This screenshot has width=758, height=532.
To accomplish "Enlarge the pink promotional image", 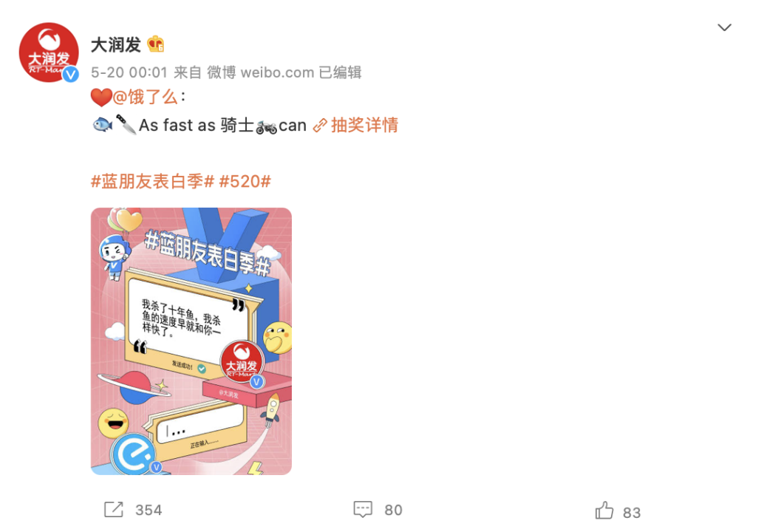I will click(191, 341).
